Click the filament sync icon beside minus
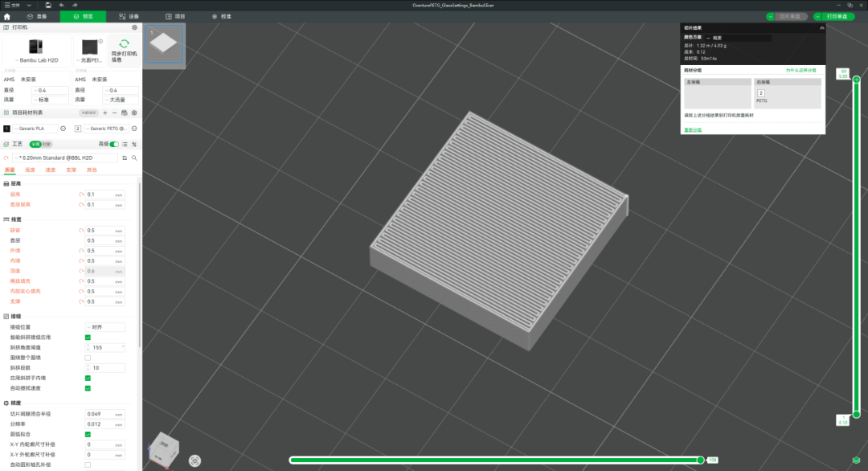This screenshot has height=471, width=868. tap(125, 113)
